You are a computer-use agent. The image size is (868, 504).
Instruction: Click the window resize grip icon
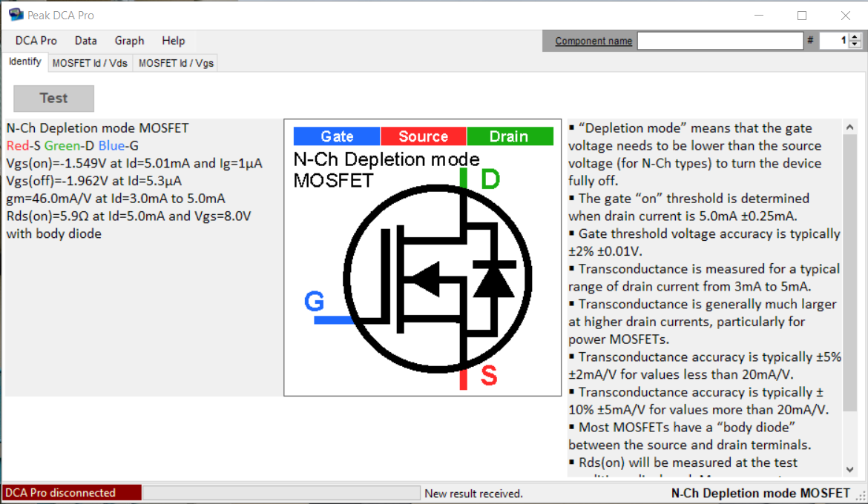pos(861,497)
